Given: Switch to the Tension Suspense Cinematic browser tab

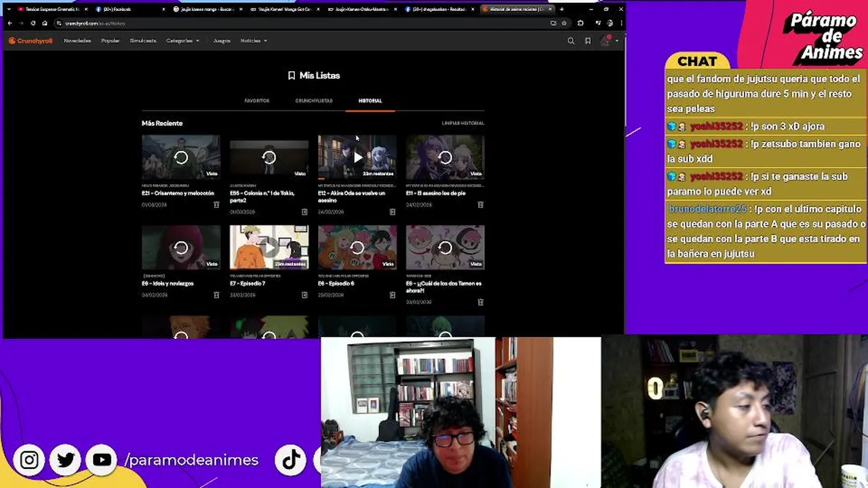Looking at the screenshot, I should pyautogui.click(x=53, y=9).
